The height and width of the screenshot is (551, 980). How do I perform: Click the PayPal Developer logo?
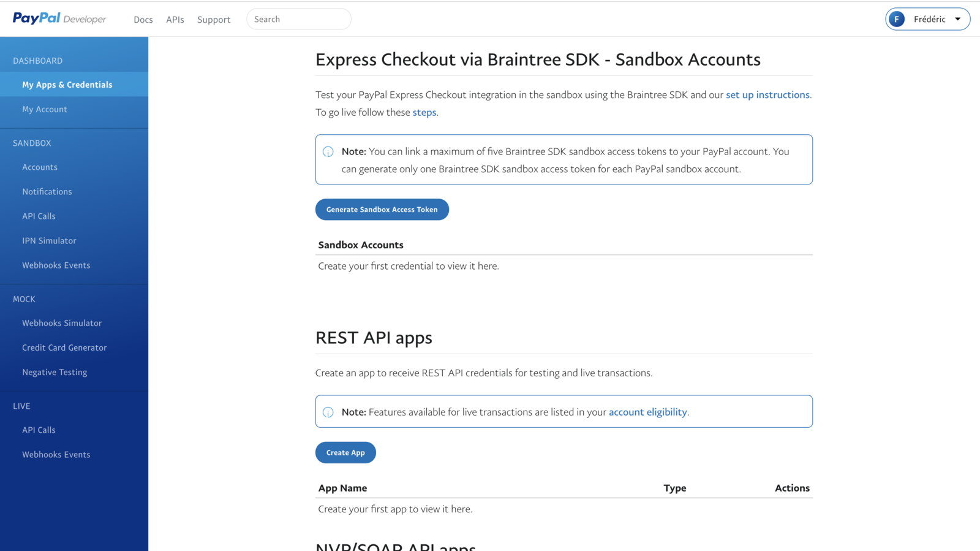59,18
